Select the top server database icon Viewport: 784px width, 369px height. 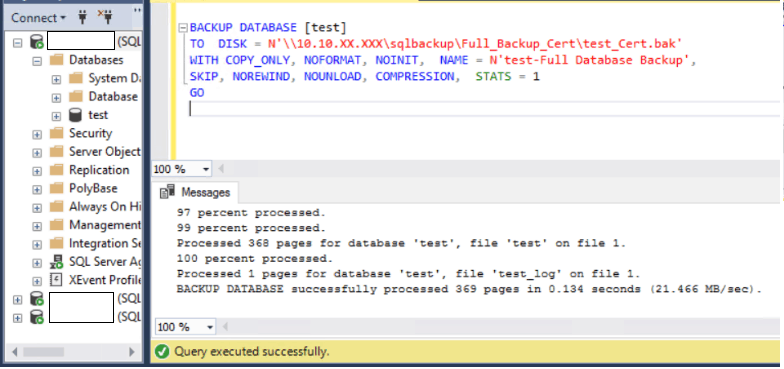[x=36, y=42]
